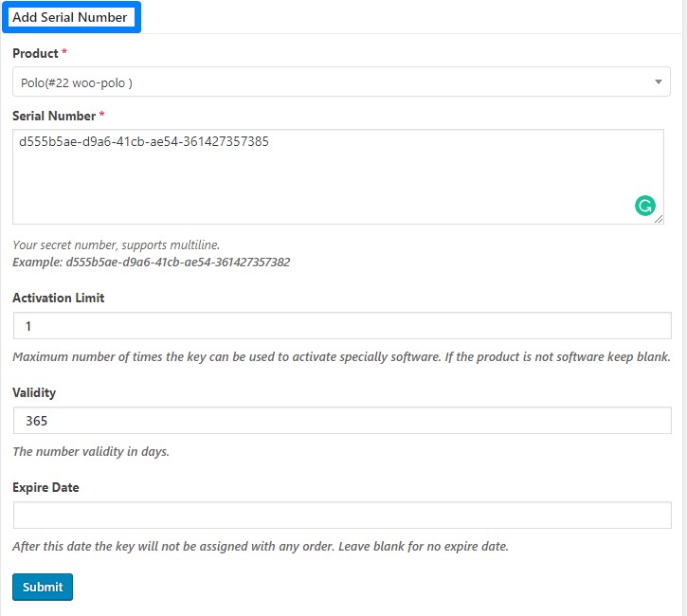The height and width of the screenshot is (616, 687).
Task: Click the 'Maximum number of times' description
Action: pyautogui.click(x=341, y=356)
